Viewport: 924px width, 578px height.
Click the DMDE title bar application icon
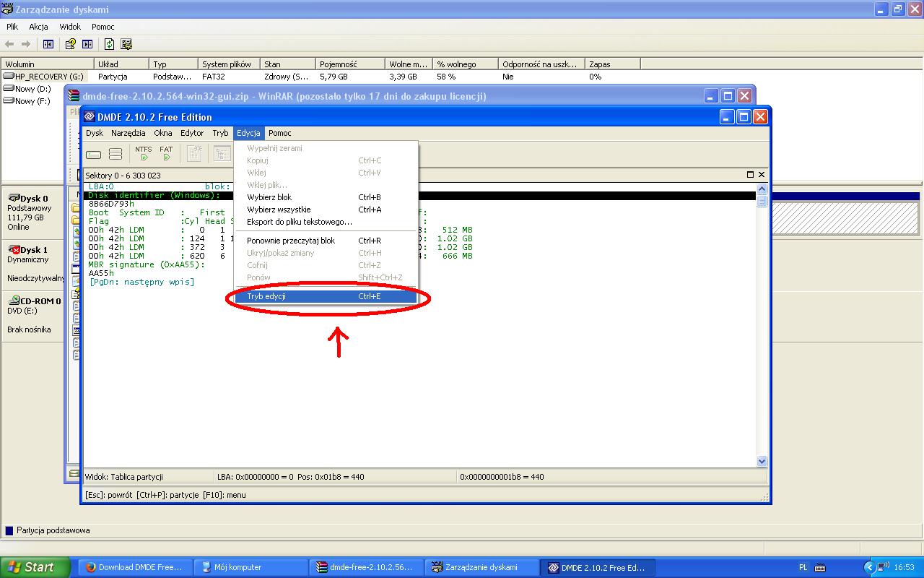pyautogui.click(x=90, y=117)
